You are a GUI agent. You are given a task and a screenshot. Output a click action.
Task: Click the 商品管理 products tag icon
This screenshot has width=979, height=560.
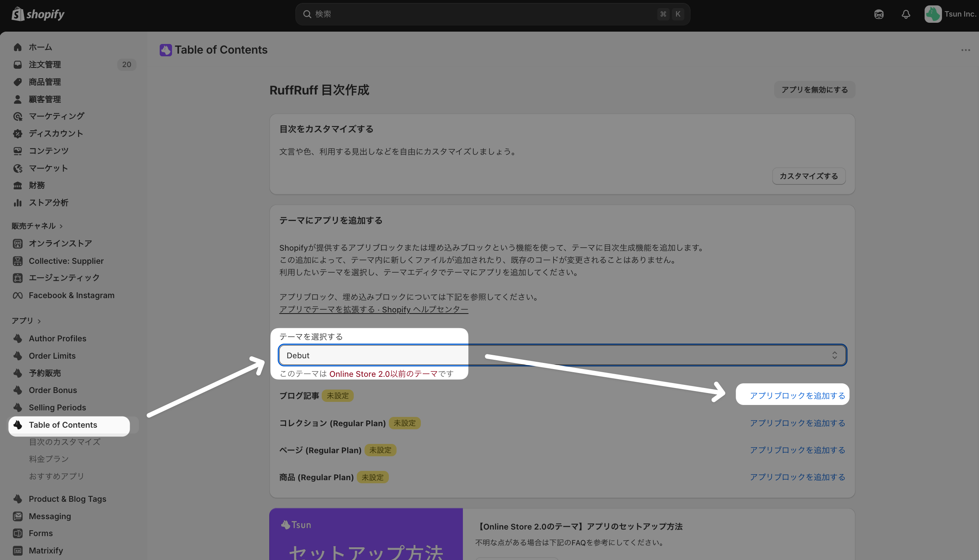click(x=18, y=82)
